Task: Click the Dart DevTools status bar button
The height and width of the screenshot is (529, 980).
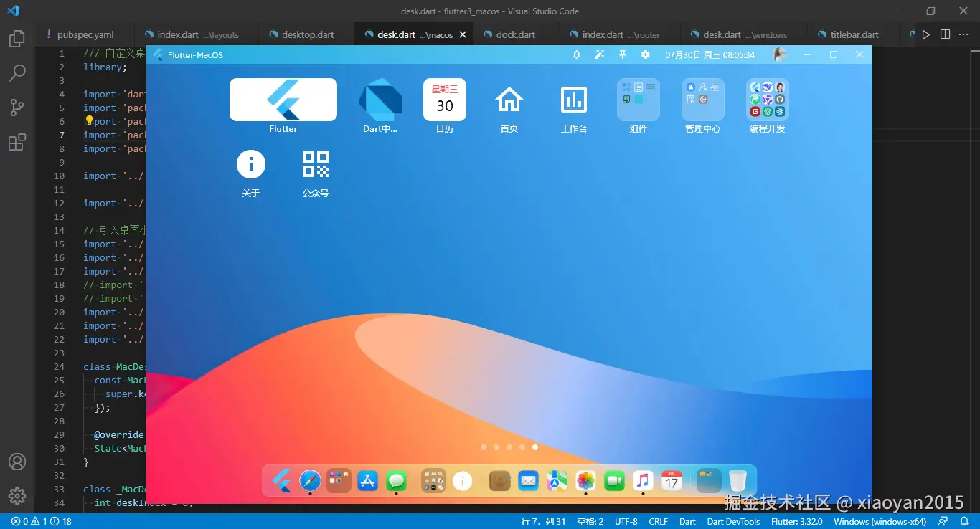Action: 733,522
